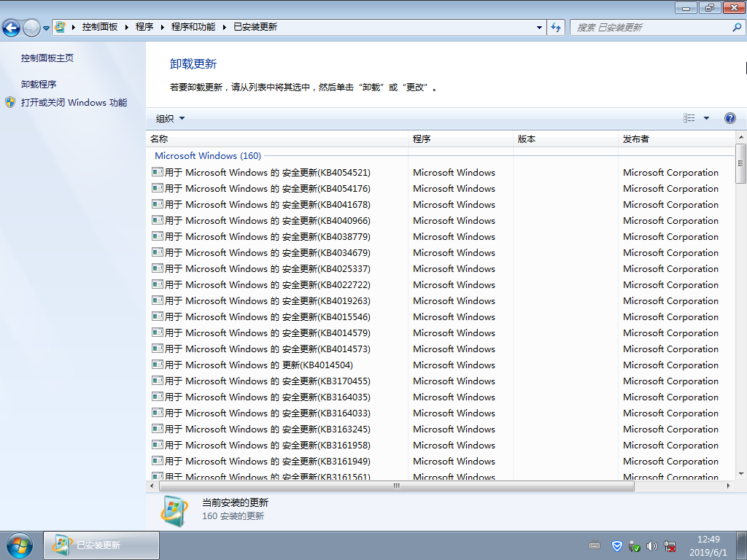Select 已安装更新 in the address breadcrumb
747x560 pixels.
(x=255, y=27)
